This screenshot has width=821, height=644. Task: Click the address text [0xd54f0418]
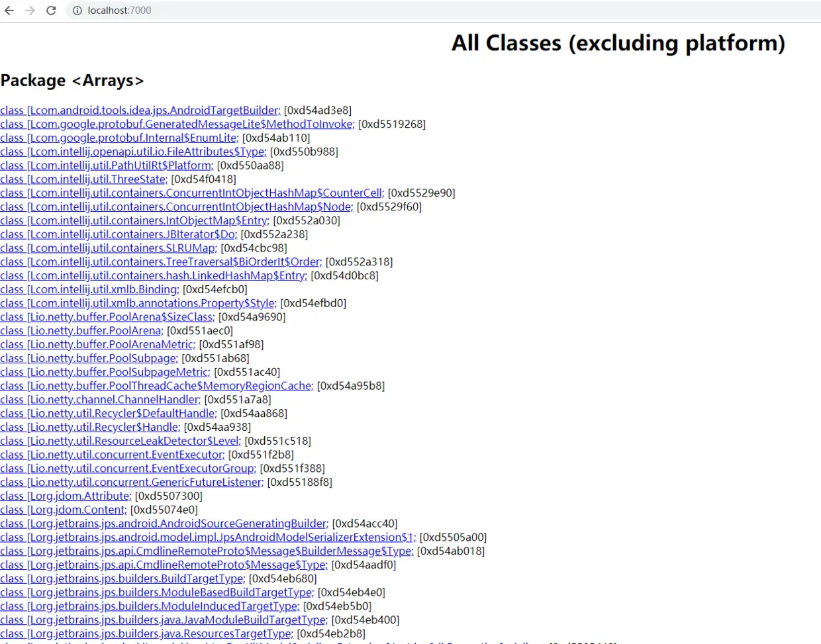click(204, 179)
